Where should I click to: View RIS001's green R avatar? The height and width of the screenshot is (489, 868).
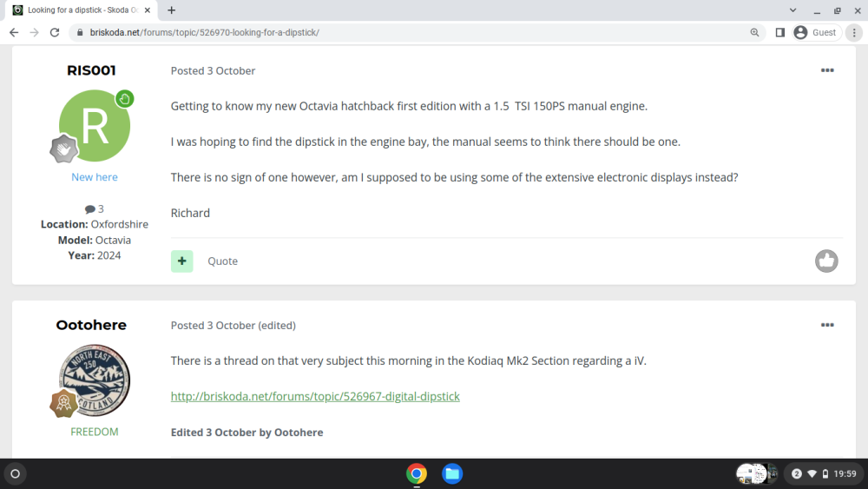coord(95,126)
